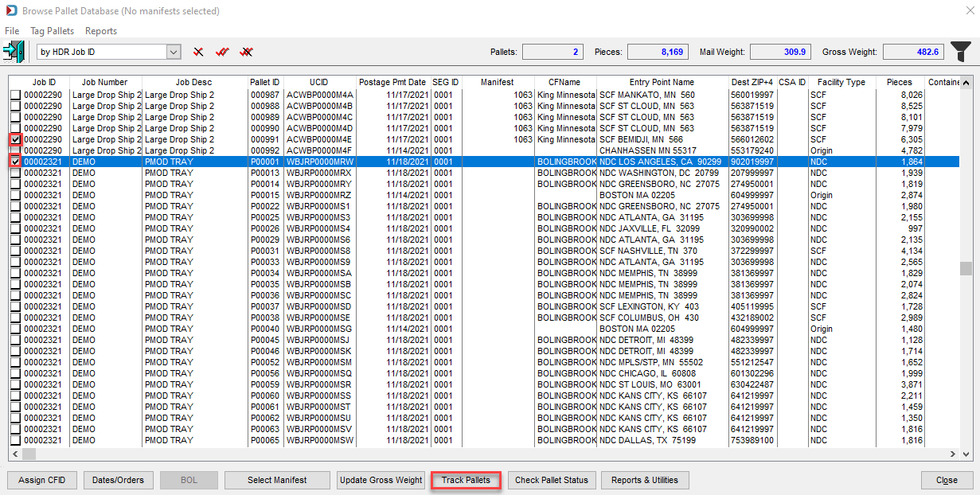The width and height of the screenshot is (980, 495).
Task: Click the 'CHANHASSEN MN 55317' entry point cell
Action: point(662,150)
